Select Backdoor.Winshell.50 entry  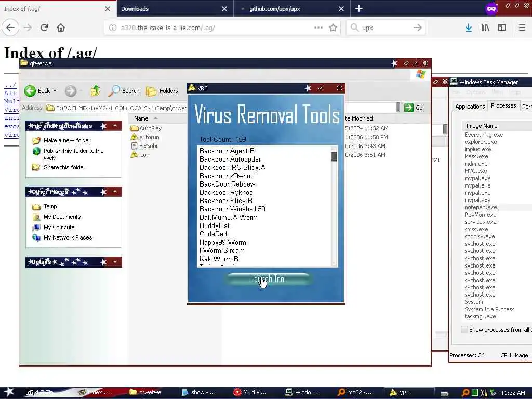232,209
